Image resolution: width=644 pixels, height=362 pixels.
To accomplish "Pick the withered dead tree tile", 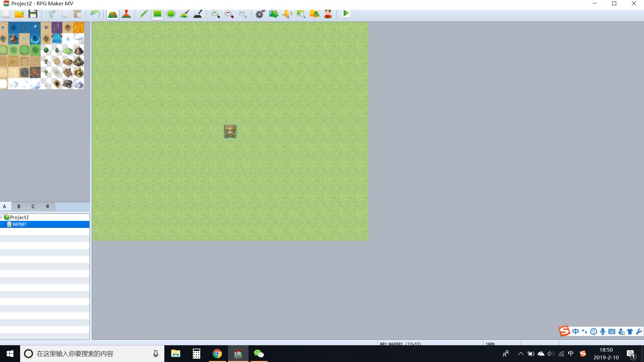I will coord(46,61).
